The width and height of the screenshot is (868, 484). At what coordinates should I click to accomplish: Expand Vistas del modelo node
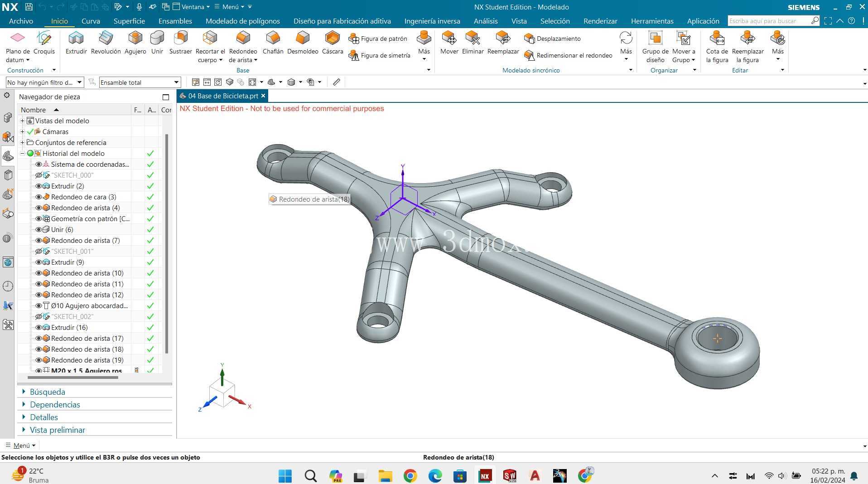click(22, 121)
